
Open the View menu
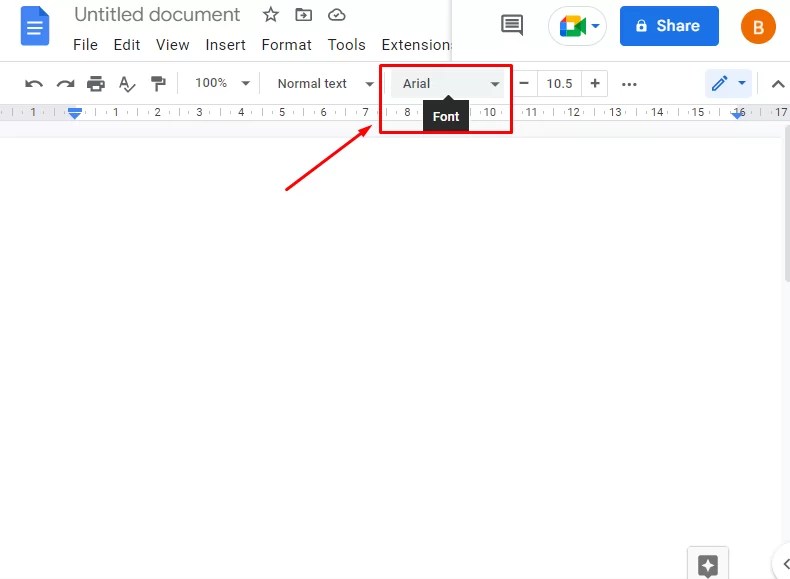(172, 45)
